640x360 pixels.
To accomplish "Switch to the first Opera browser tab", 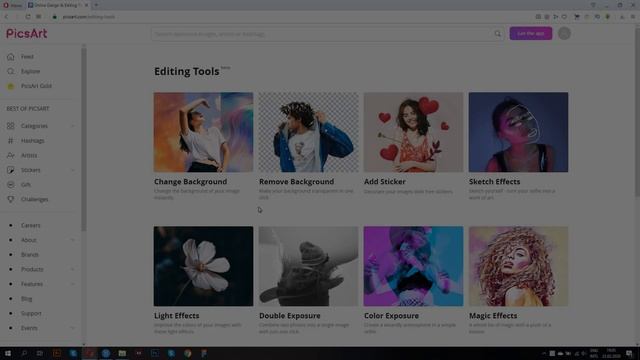I will (x=13, y=5).
